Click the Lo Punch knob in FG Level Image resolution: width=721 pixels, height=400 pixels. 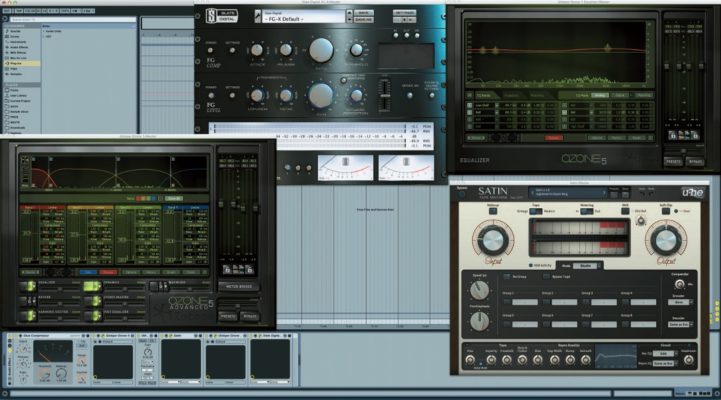(257, 95)
